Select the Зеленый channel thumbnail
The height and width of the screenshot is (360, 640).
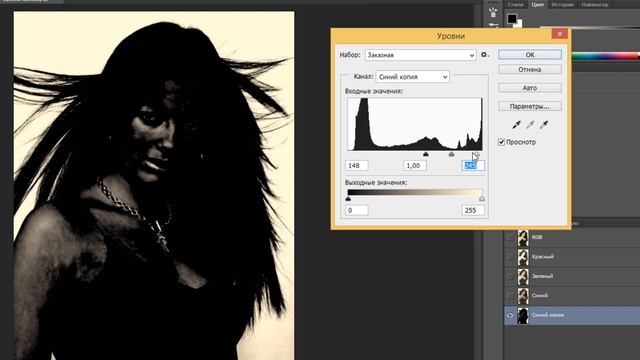tap(523, 276)
